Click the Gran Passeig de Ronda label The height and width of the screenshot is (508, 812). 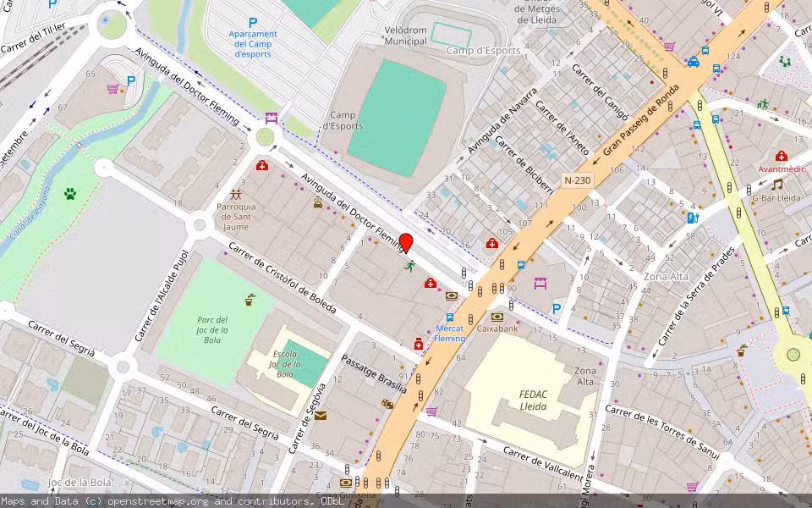tap(640, 120)
